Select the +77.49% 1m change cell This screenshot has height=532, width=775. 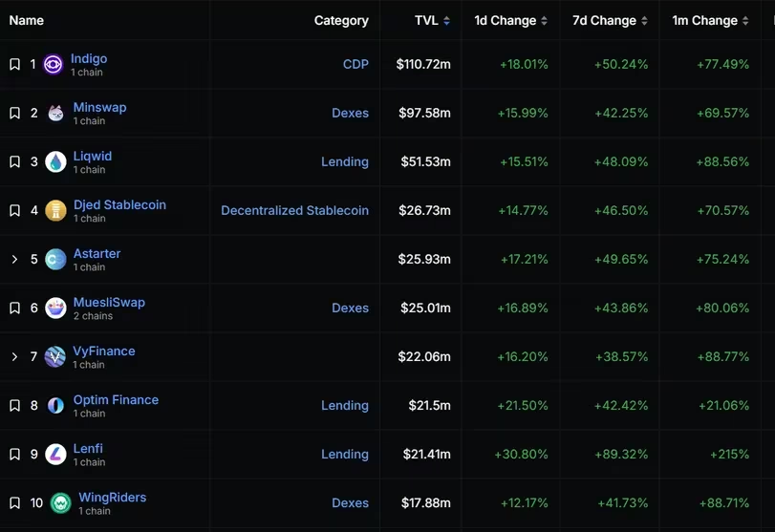722,64
